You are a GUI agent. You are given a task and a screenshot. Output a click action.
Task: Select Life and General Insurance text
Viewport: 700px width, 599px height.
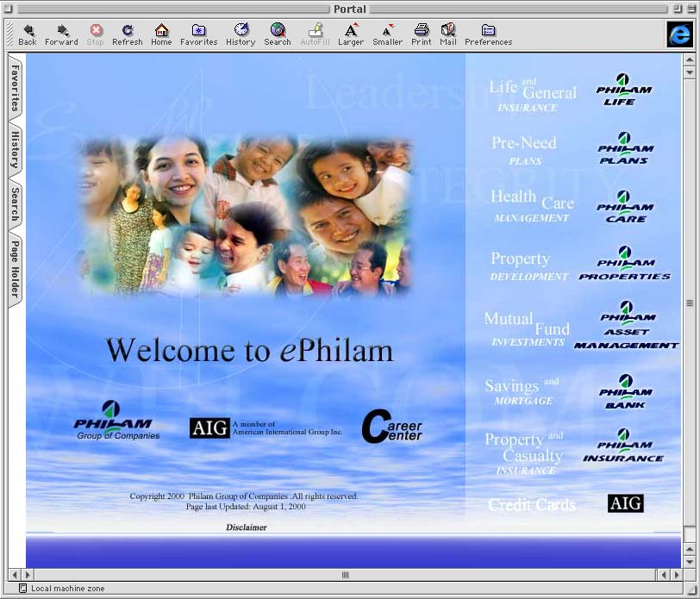click(533, 96)
